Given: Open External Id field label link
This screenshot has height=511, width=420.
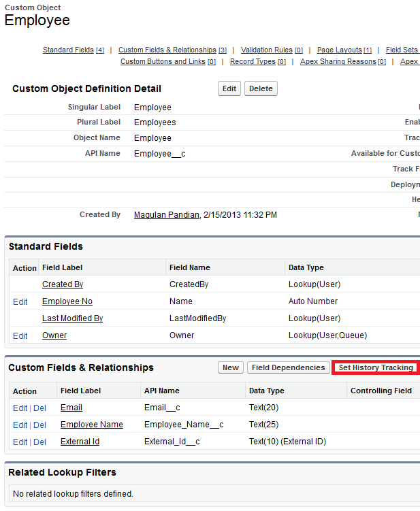Looking at the screenshot, I should [80, 442].
